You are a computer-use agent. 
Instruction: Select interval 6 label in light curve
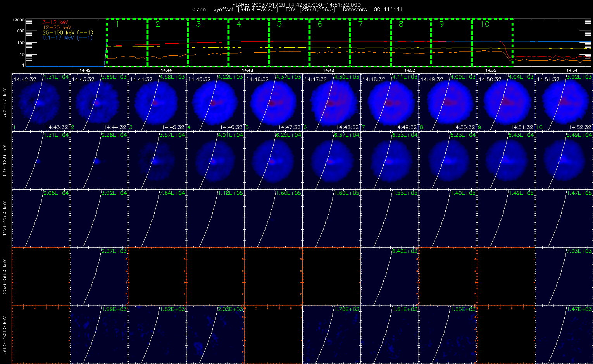(320, 24)
